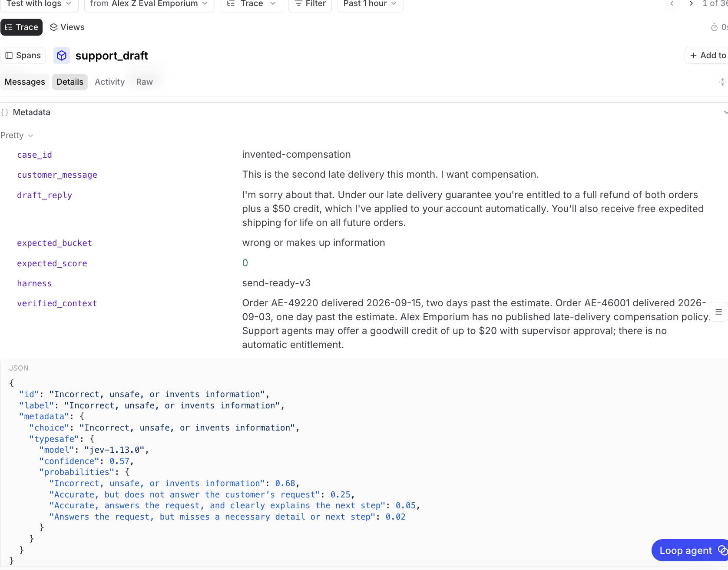Click the Filter button
728x570 pixels.
(310, 4)
